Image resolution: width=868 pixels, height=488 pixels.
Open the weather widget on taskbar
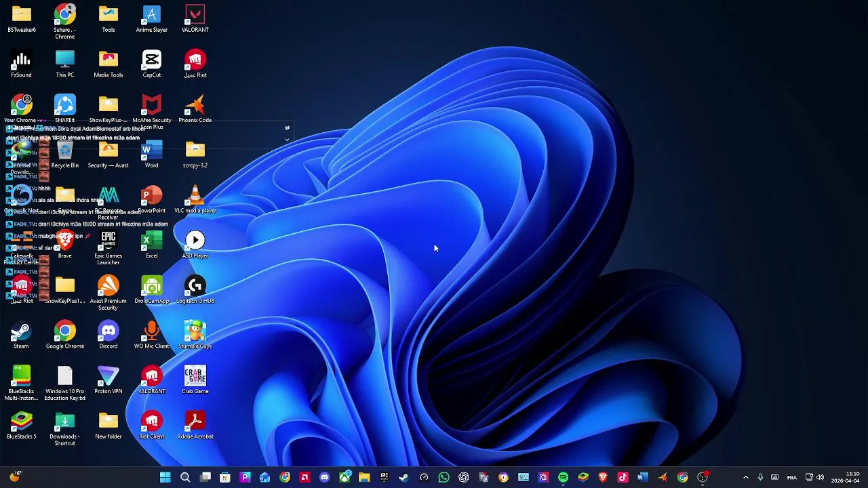14,477
